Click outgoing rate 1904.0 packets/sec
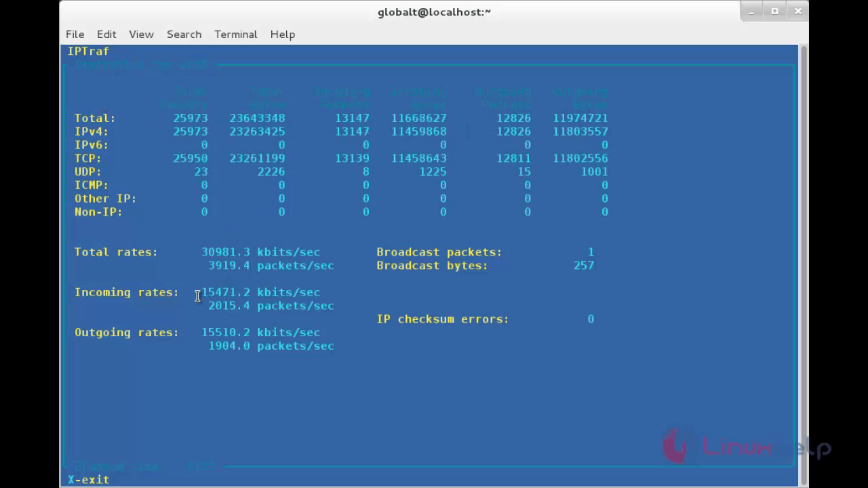The width and height of the screenshot is (868, 488). click(x=271, y=346)
